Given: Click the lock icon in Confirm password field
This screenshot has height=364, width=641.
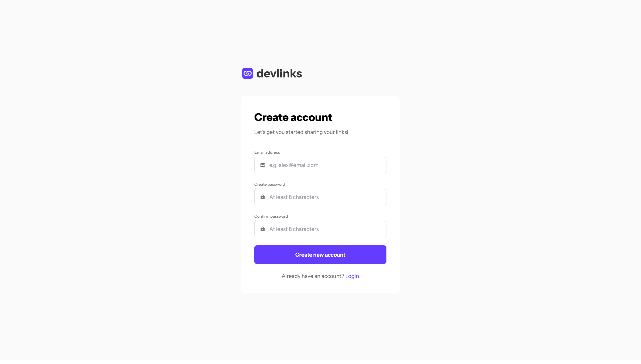Looking at the screenshot, I should pos(263,229).
